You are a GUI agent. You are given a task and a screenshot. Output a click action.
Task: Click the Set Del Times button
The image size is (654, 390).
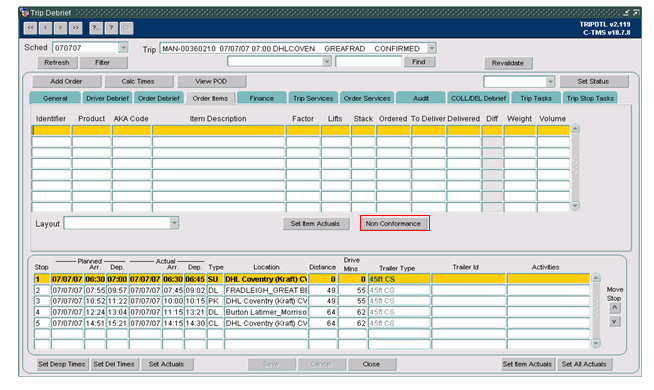[x=114, y=364]
